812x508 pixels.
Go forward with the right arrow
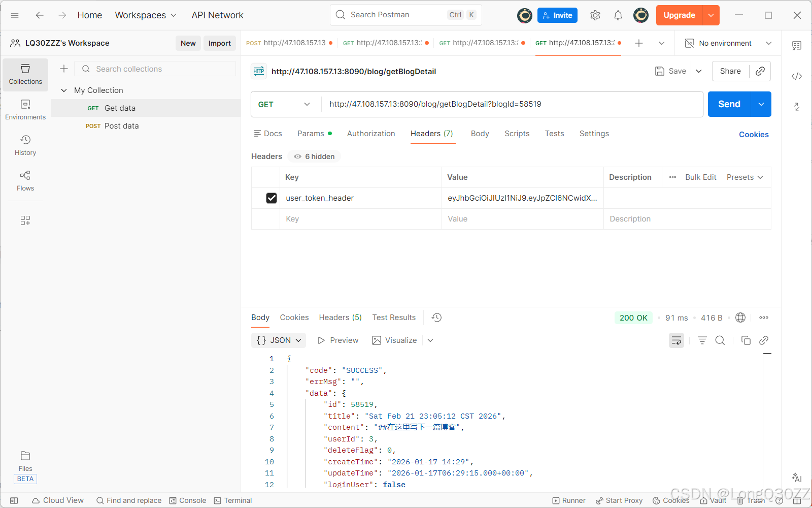click(x=62, y=15)
